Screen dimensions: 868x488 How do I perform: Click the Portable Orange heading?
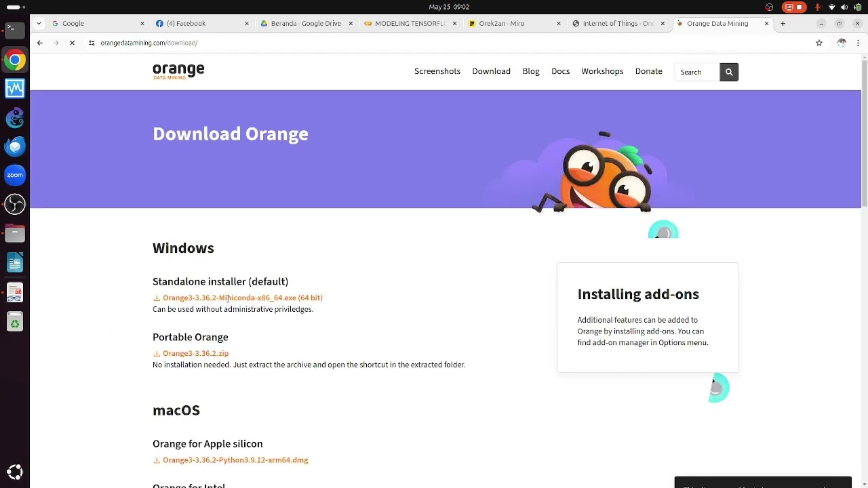[x=191, y=337]
